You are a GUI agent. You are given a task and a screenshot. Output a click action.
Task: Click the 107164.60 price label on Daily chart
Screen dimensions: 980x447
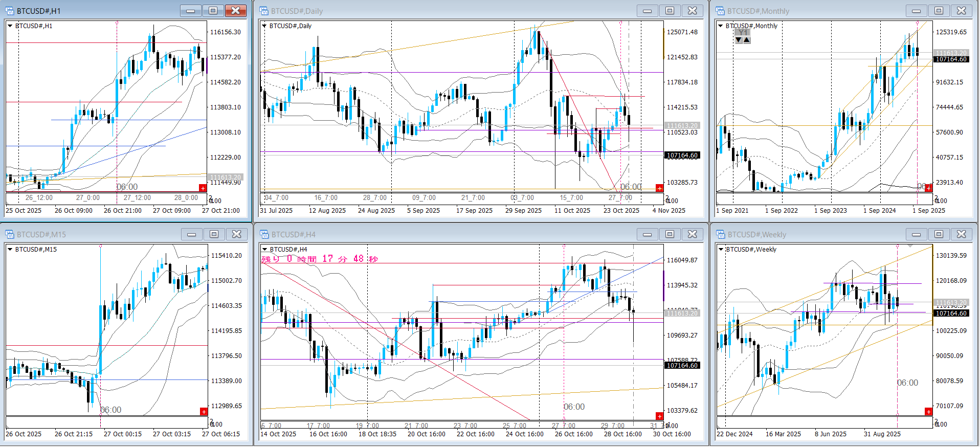coord(682,155)
